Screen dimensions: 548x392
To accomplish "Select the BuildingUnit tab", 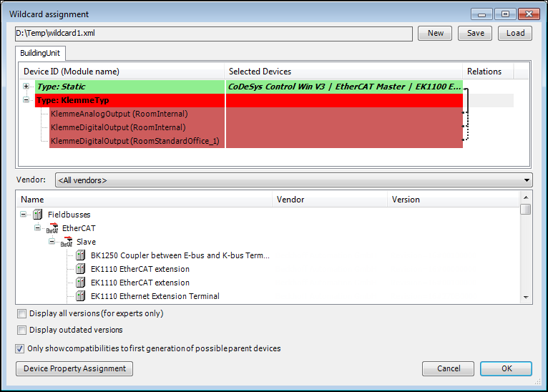I will (41, 53).
